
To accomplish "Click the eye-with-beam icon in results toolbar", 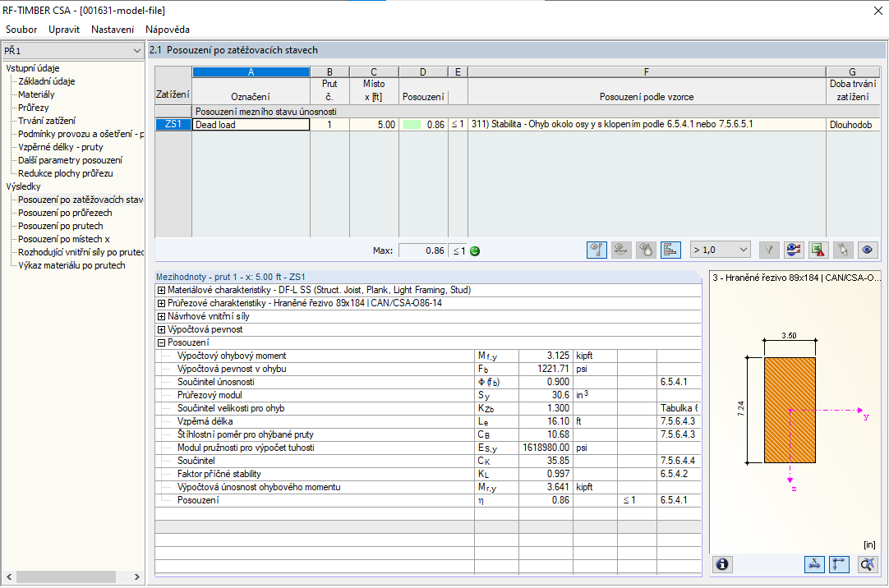I will [x=621, y=250].
